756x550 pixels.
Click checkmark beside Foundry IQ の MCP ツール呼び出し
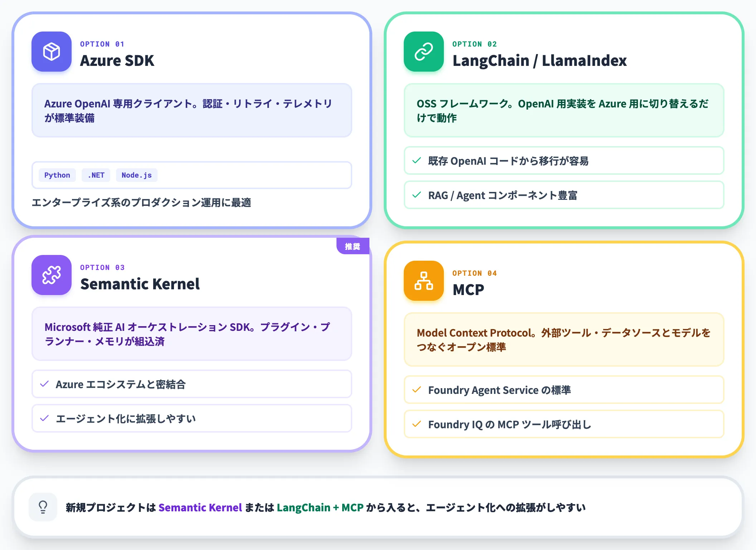click(417, 424)
